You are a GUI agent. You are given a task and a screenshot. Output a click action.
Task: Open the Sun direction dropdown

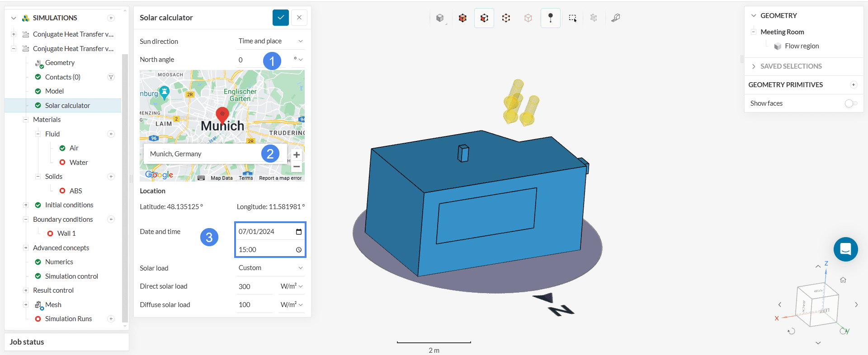[x=270, y=41]
